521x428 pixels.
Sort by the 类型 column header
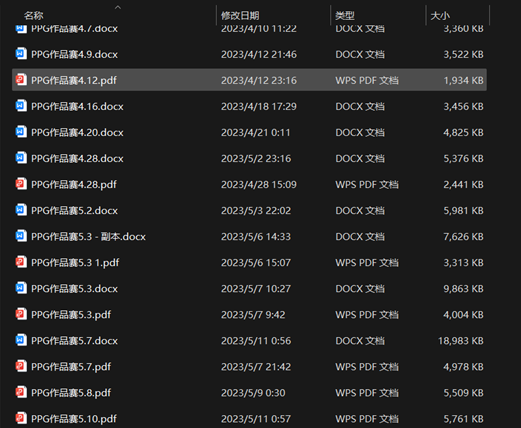(345, 15)
